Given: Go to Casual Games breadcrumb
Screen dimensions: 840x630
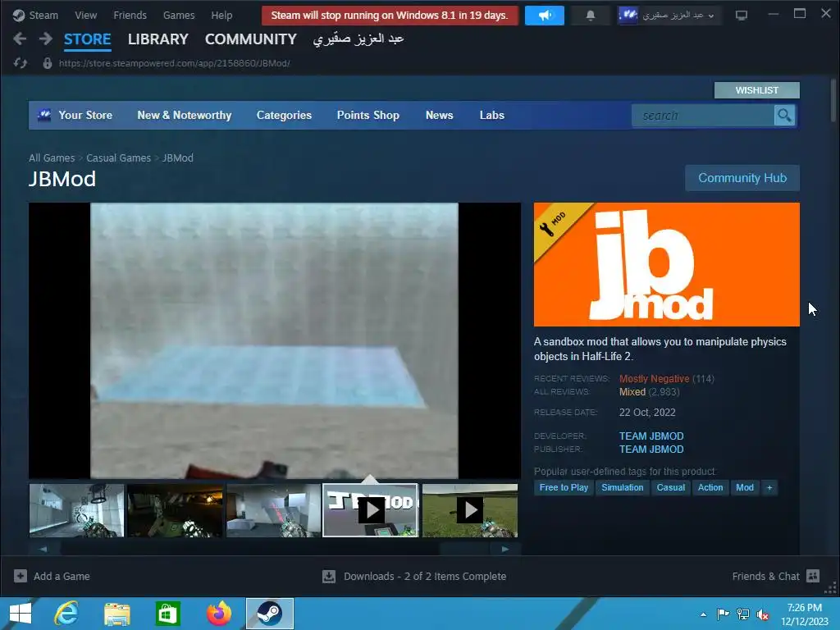Looking at the screenshot, I should tap(118, 158).
